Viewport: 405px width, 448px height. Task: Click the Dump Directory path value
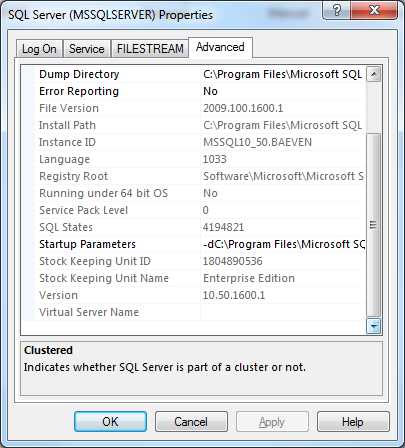[282, 74]
